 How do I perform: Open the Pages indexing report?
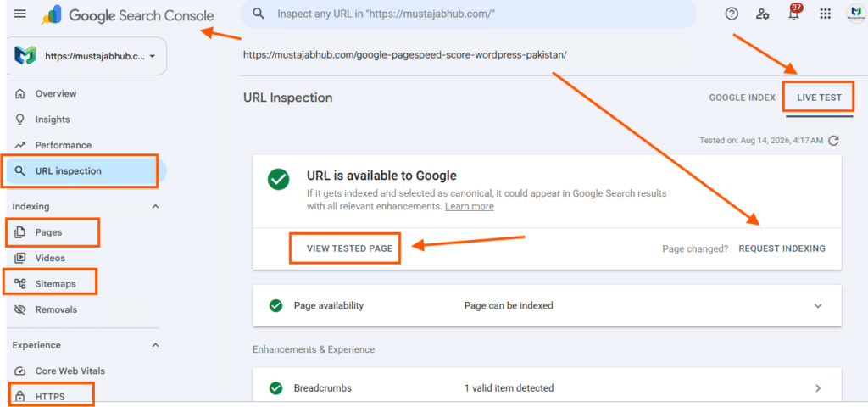tap(48, 232)
